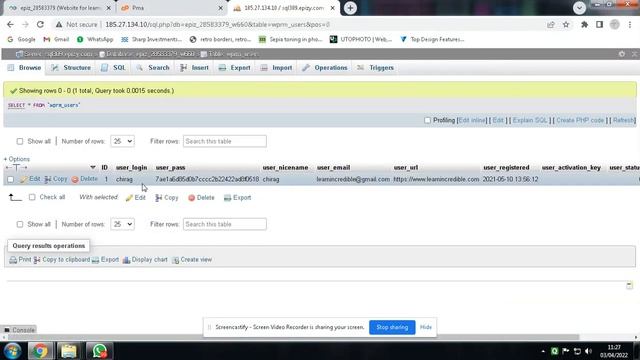Click the browser back arrow
640x360 pixels.
pyautogui.click(x=10, y=24)
